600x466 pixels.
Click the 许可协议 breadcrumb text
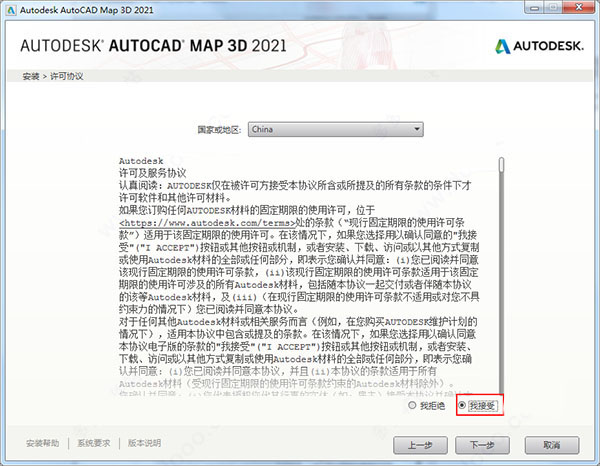67,76
